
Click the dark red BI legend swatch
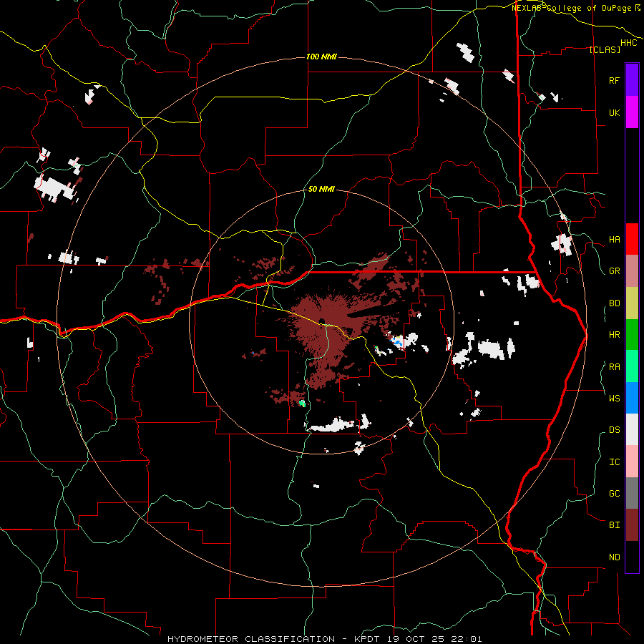pyautogui.click(x=632, y=525)
